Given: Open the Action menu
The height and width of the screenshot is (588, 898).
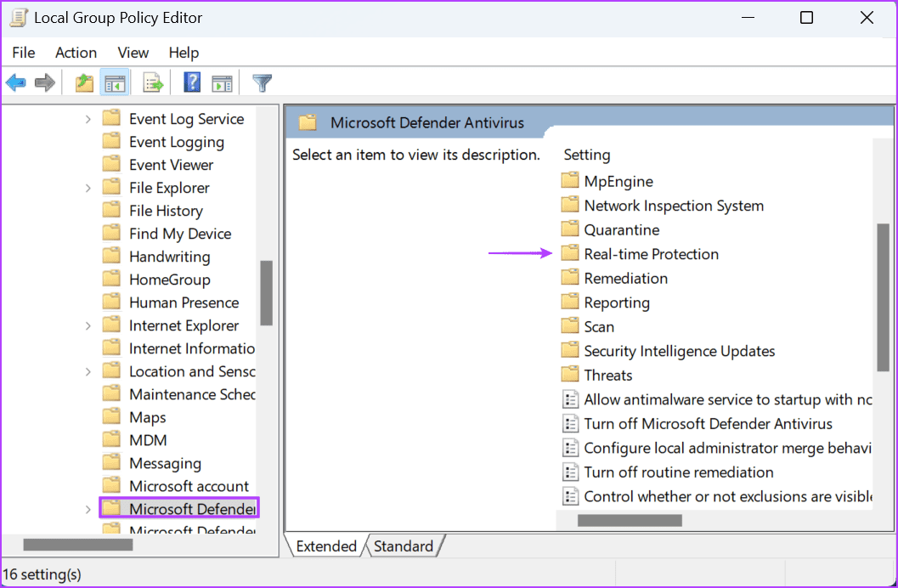Looking at the screenshot, I should pos(76,53).
